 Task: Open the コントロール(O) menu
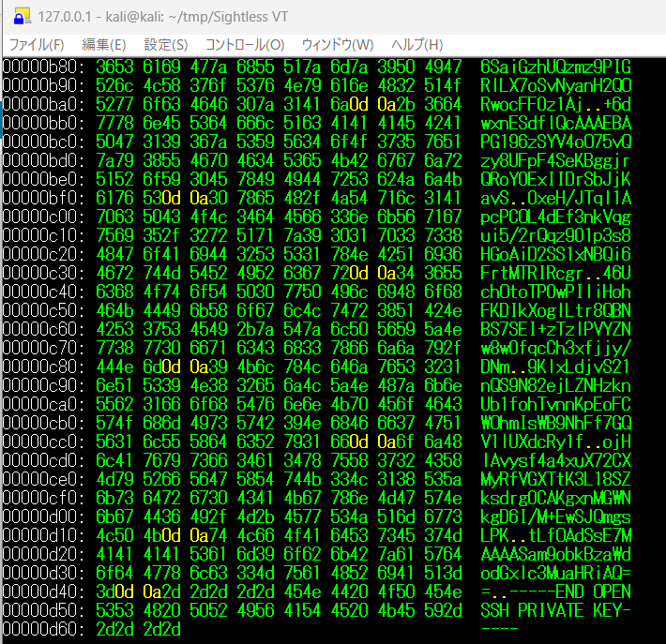[x=245, y=45]
